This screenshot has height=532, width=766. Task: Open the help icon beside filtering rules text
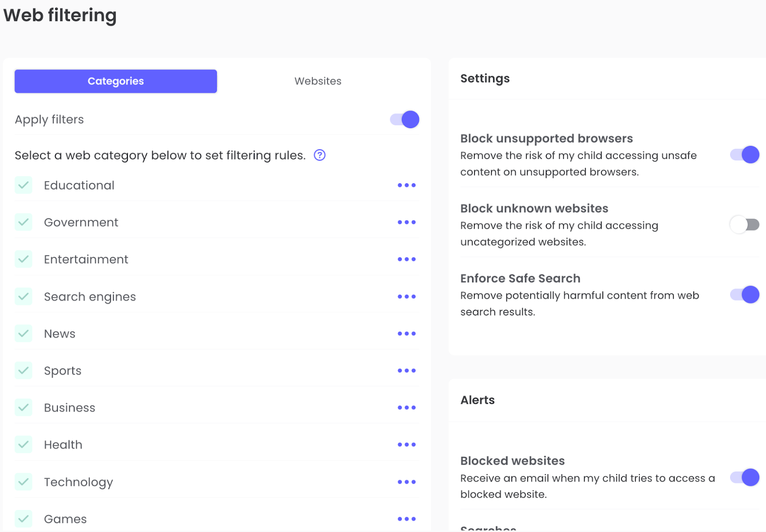click(x=319, y=155)
